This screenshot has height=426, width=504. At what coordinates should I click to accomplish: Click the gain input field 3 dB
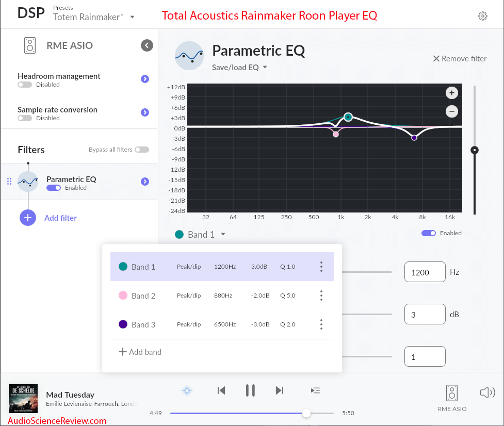point(425,315)
